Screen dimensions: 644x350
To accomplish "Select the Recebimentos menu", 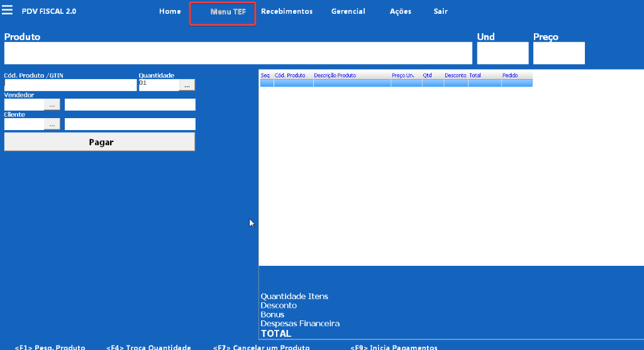I will pyautogui.click(x=287, y=11).
